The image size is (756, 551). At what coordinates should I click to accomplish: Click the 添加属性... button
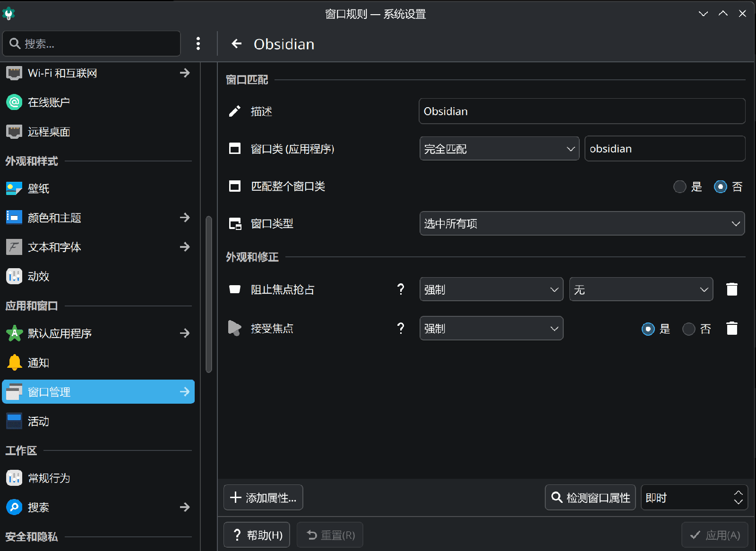(263, 498)
